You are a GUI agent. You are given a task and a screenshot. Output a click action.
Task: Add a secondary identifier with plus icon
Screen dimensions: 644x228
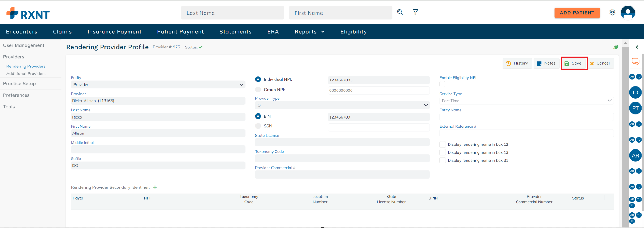click(155, 187)
